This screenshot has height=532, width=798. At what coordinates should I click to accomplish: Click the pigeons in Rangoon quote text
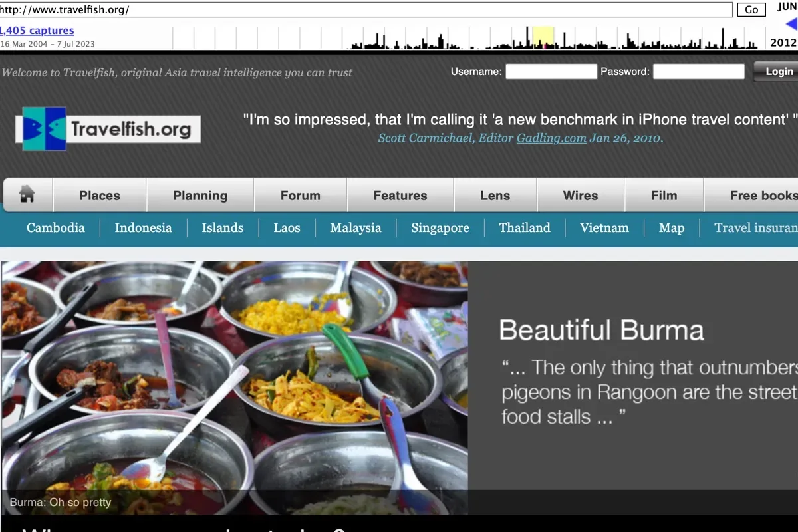point(648,392)
